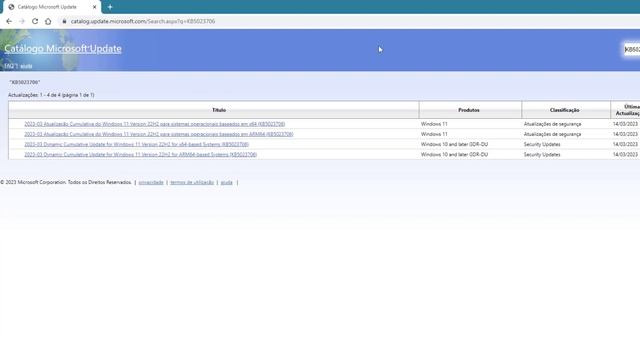Click Windows 10 and later GDR-DU, x64 row
The image size is (640, 360).
tap(454, 144)
